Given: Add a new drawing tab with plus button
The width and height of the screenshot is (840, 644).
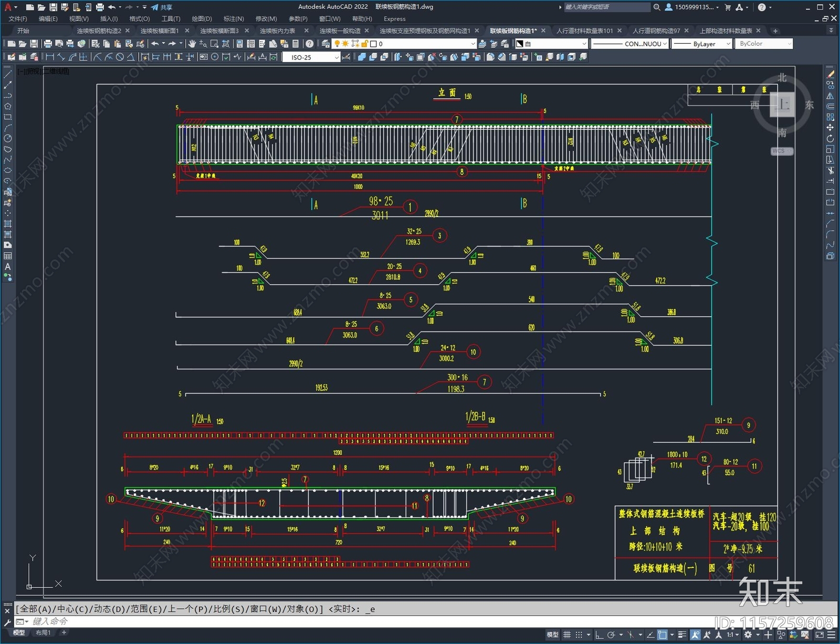Looking at the screenshot, I should pos(775,30).
